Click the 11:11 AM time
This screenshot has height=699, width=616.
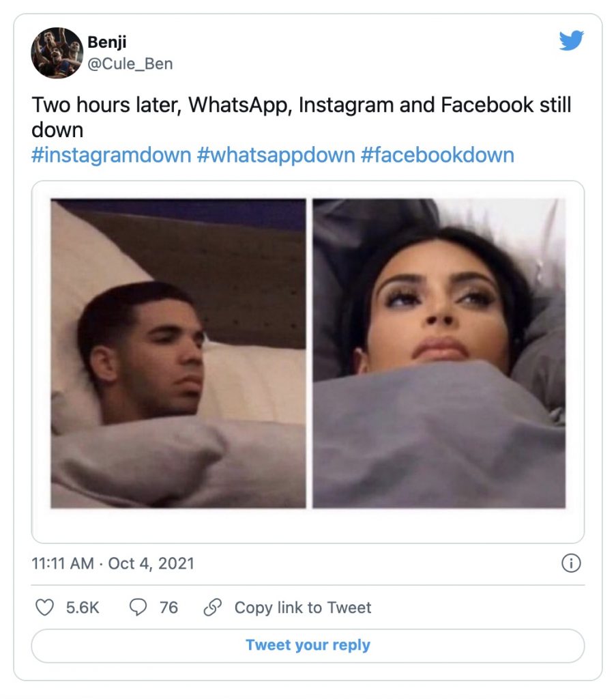[x=63, y=563]
